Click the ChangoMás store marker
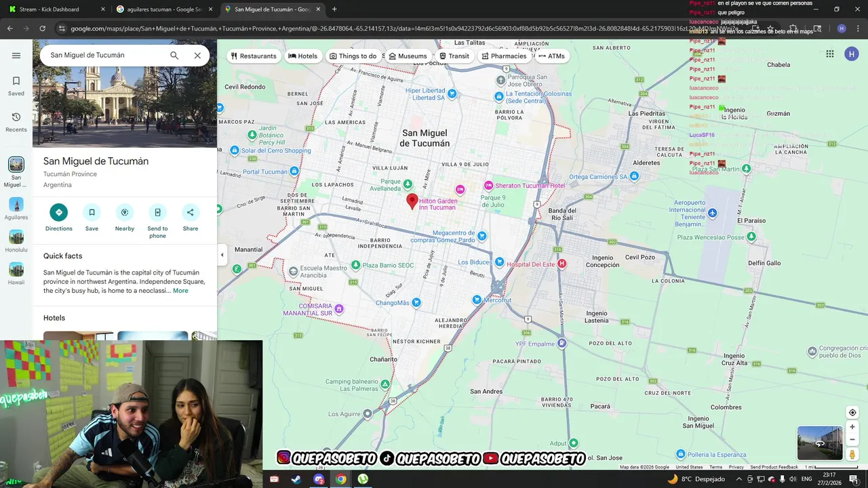 [416, 302]
